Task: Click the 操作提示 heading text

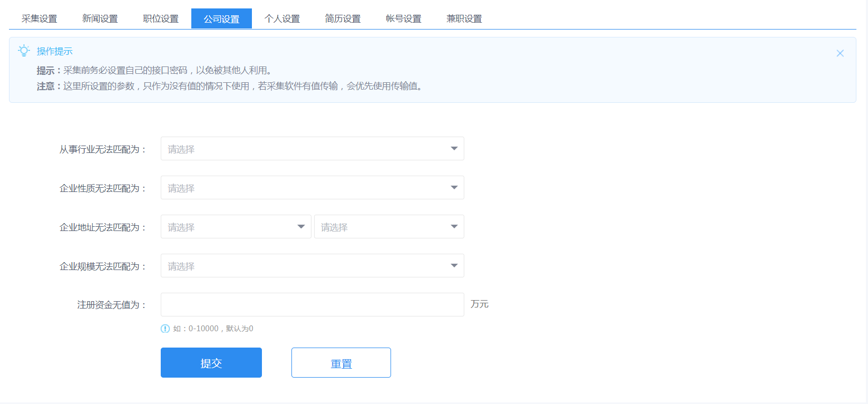Action: click(x=55, y=51)
